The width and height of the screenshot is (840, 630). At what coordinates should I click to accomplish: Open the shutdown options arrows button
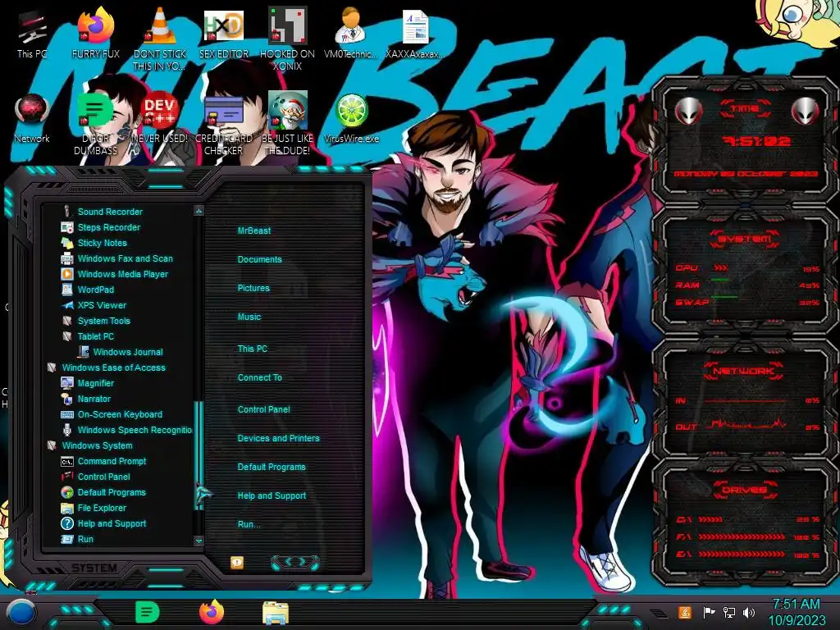coord(295,562)
